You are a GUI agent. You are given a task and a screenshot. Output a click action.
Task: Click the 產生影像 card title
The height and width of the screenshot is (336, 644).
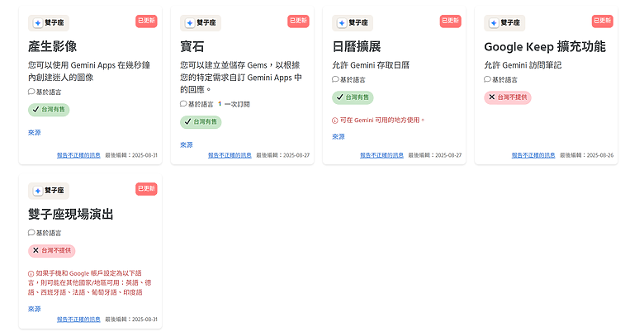point(53,46)
